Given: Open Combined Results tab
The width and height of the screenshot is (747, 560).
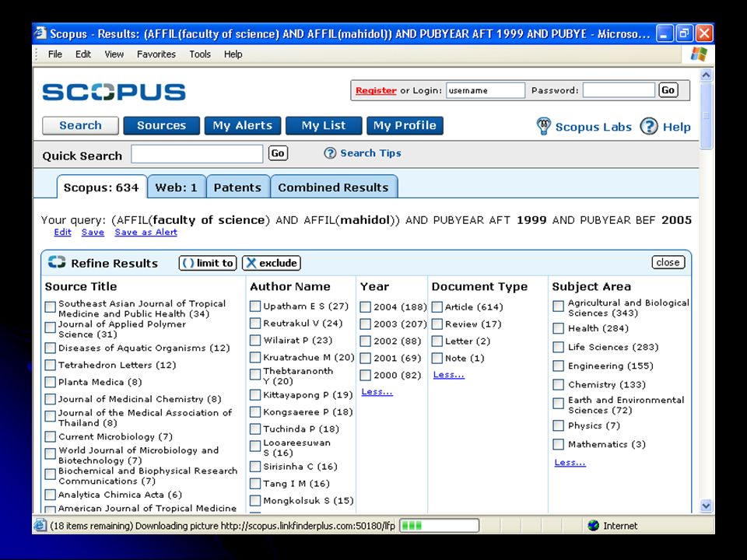Looking at the screenshot, I should 334,187.
